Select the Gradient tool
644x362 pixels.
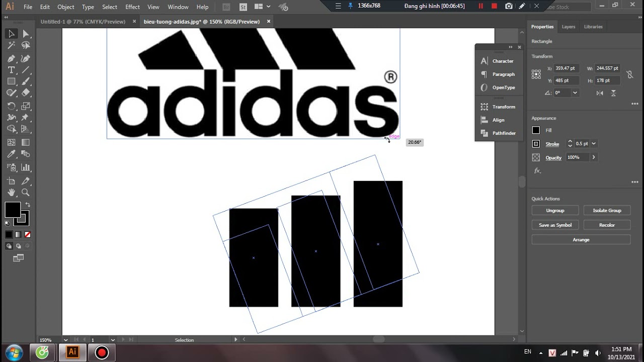pos(26,142)
